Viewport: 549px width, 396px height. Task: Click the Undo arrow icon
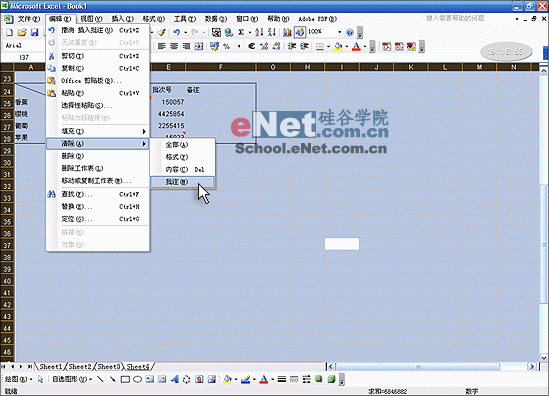pos(176,32)
